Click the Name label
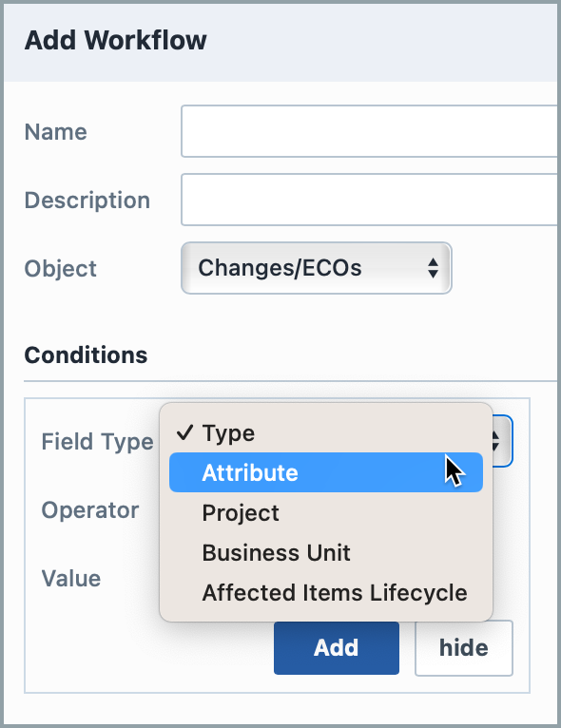 pos(56,132)
